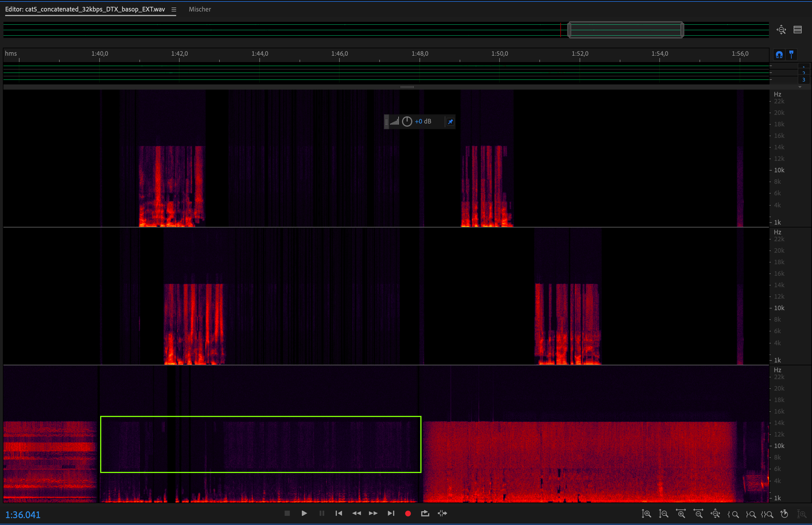Click zoom in amplitude icon
This screenshot has width=812, height=525.
click(x=646, y=514)
